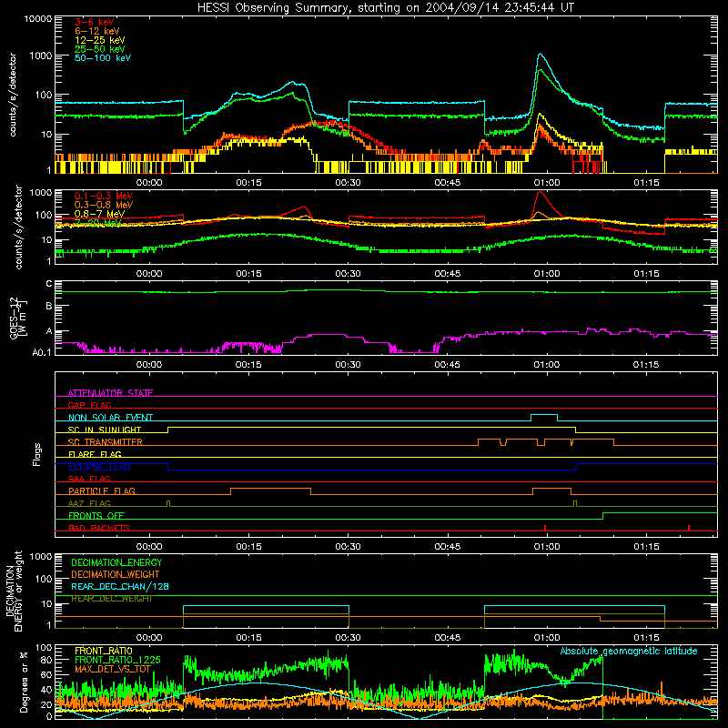
Task: Select the FLARE_FLAG label
Action: pyautogui.click(x=95, y=454)
